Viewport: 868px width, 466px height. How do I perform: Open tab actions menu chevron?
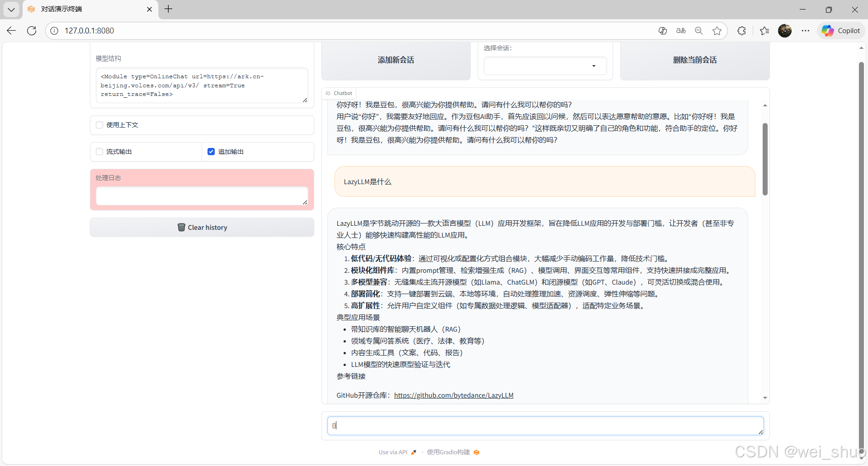[11, 9]
